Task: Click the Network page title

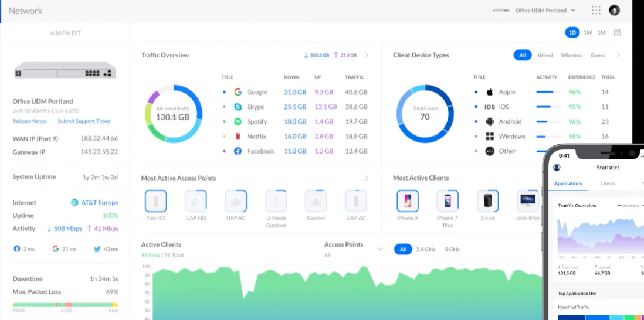Action: (25, 11)
